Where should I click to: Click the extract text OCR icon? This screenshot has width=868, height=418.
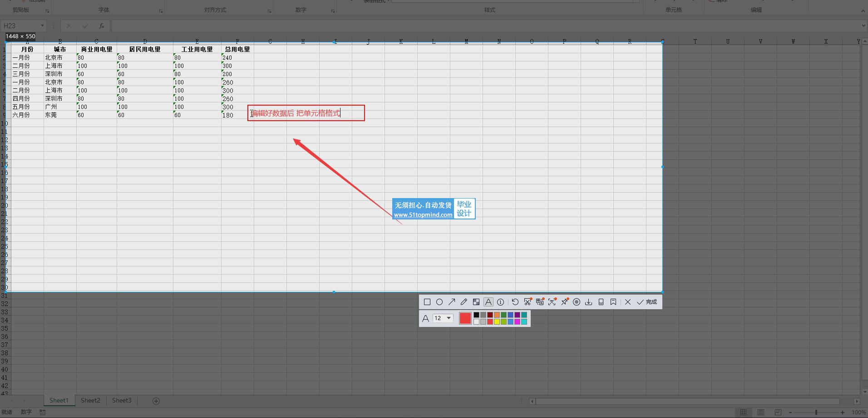[x=552, y=302]
